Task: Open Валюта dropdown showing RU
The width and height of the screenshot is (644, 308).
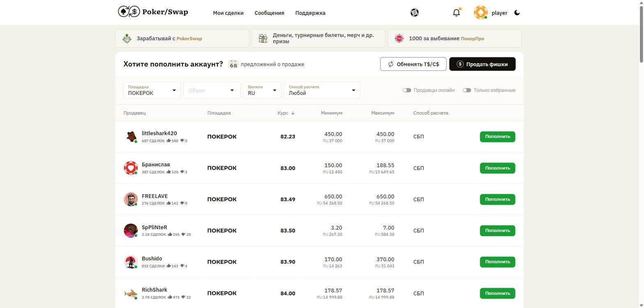Action: coord(262,90)
